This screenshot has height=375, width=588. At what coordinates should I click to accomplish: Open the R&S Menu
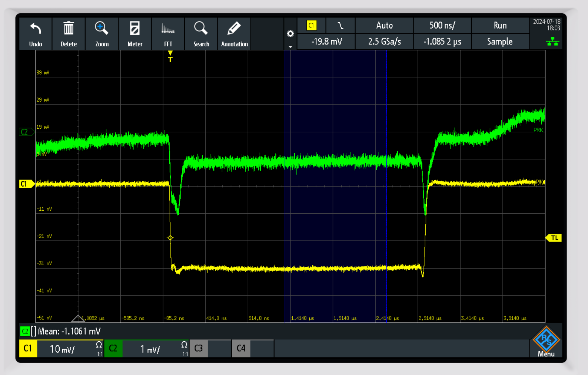(546, 342)
